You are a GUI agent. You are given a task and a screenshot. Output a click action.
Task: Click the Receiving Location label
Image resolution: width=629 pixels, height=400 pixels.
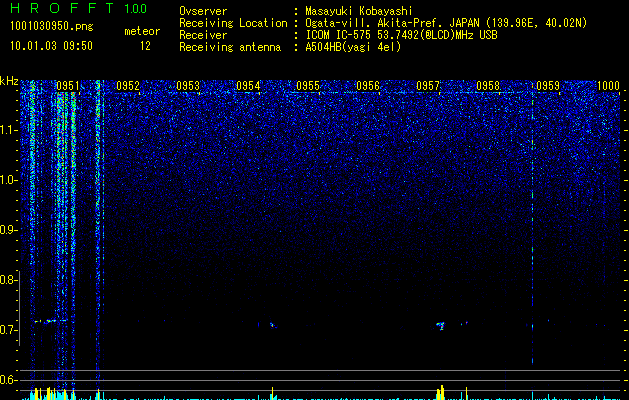coord(233,23)
